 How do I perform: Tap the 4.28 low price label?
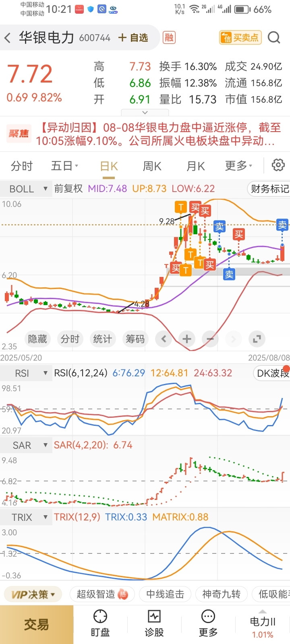(141, 304)
